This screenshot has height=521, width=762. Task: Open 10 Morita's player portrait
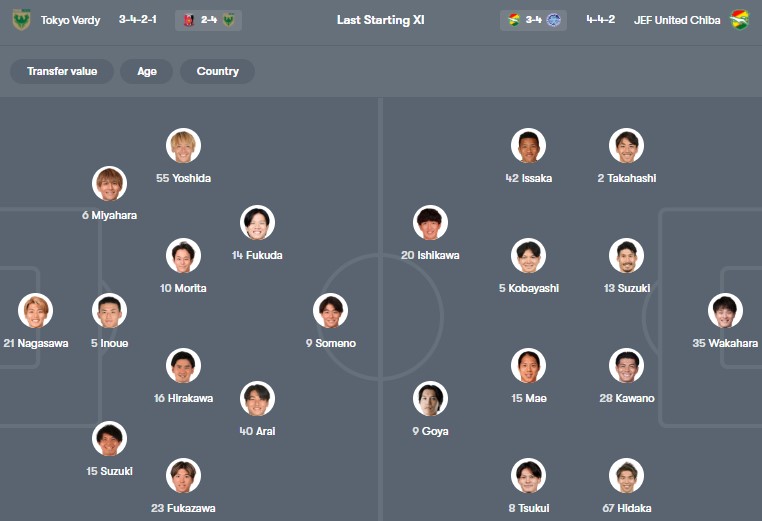(x=184, y=256)
